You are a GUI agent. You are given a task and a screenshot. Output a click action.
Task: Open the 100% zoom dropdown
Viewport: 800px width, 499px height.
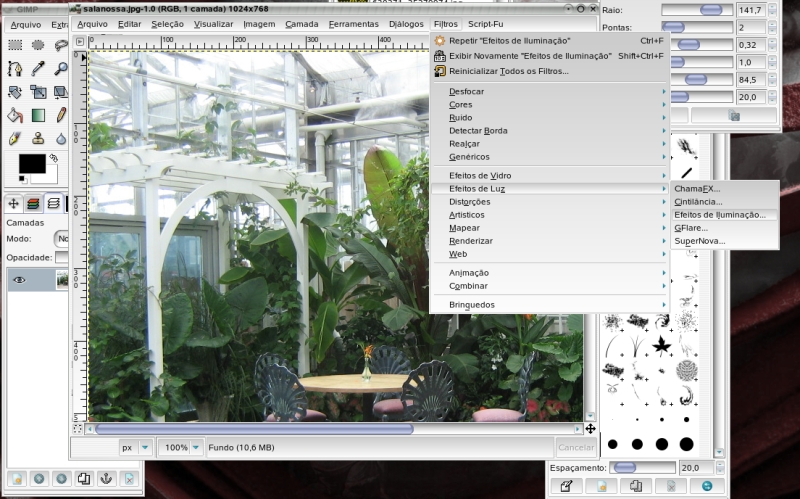181,447
